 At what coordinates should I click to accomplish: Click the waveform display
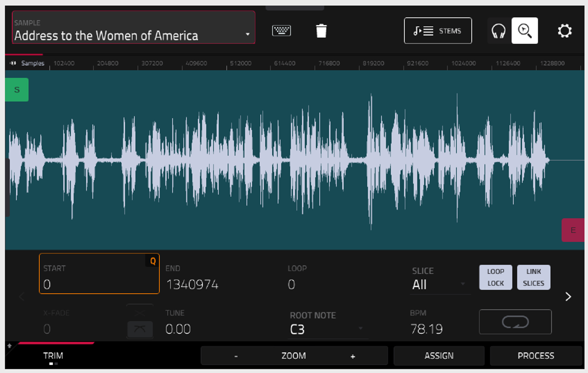[x=295, y=160]
